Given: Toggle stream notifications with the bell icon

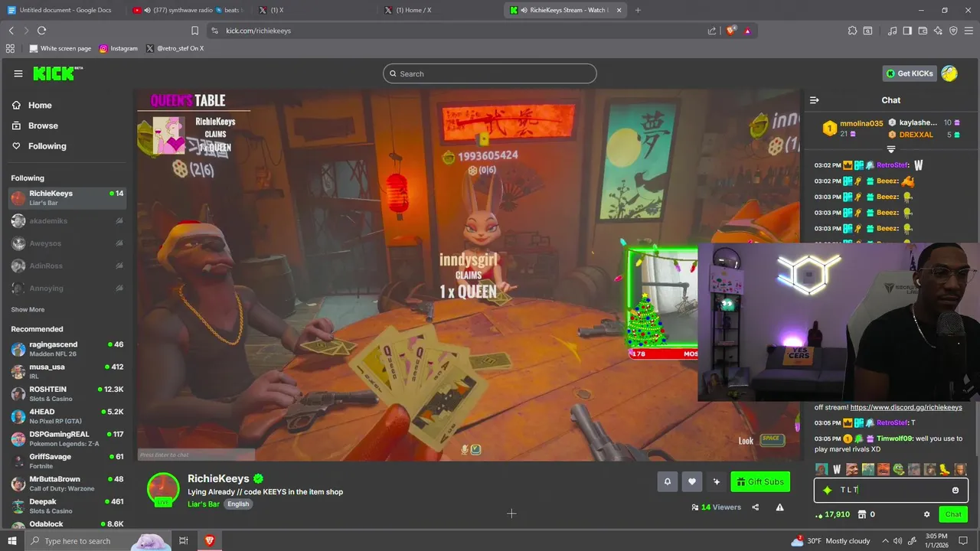Looking at the screenshot, I should (667, 481).
